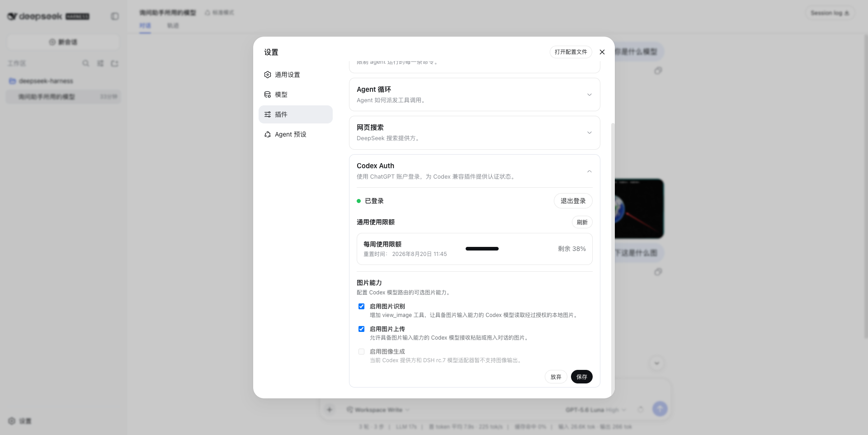Click the search icon in workspace header
The height and width of the screenshot is (435, 868).
point(85,63)
